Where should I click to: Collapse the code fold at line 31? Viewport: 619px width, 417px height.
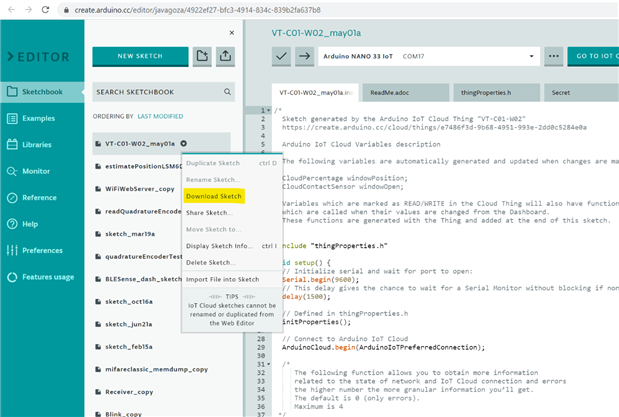click(269, 364)
